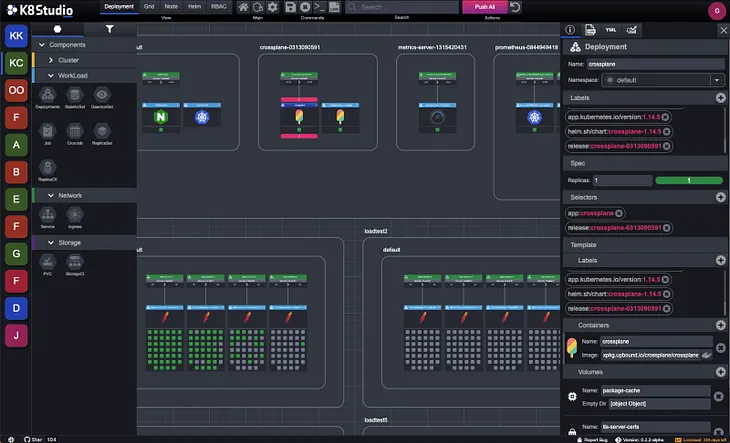Image resolution: width=730 pixels, height=443 pixels.
Task: Click the GitHub Star status bar item
Action: tap(40, 439)
